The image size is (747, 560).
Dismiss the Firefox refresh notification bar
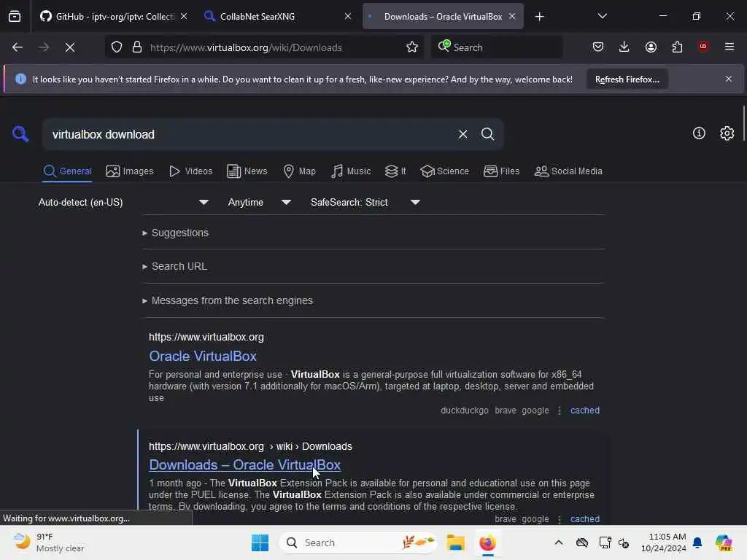click(x=729, y=79)
